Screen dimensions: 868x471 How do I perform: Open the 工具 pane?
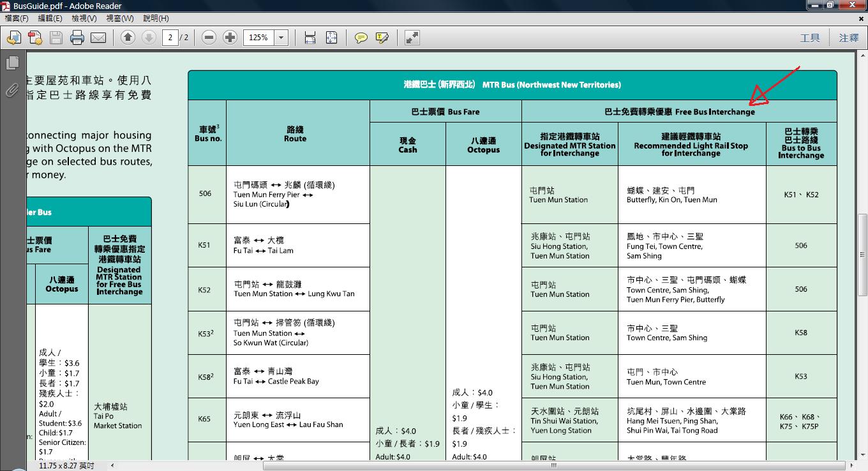coord(810,38)
